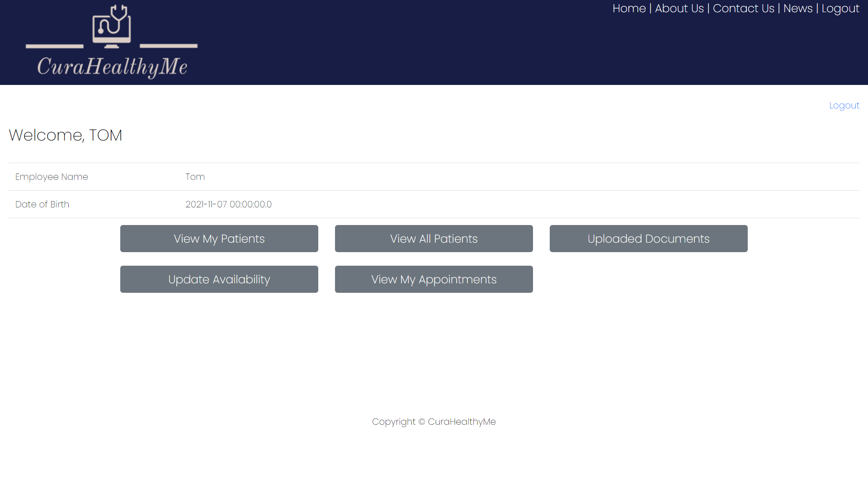Image resolution: width=868 pixels, height=488 pixels.
Task: Open News page
Action: click(798, 8)
